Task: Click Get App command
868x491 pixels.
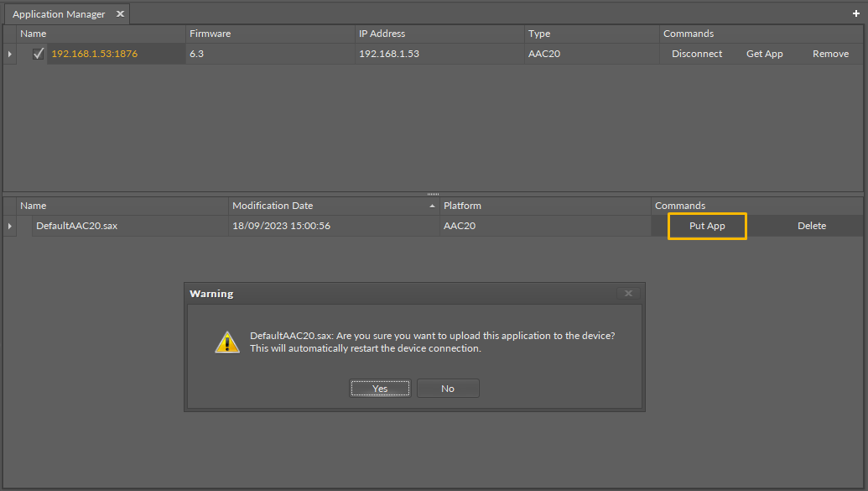Action: click(x=764, y=54)
